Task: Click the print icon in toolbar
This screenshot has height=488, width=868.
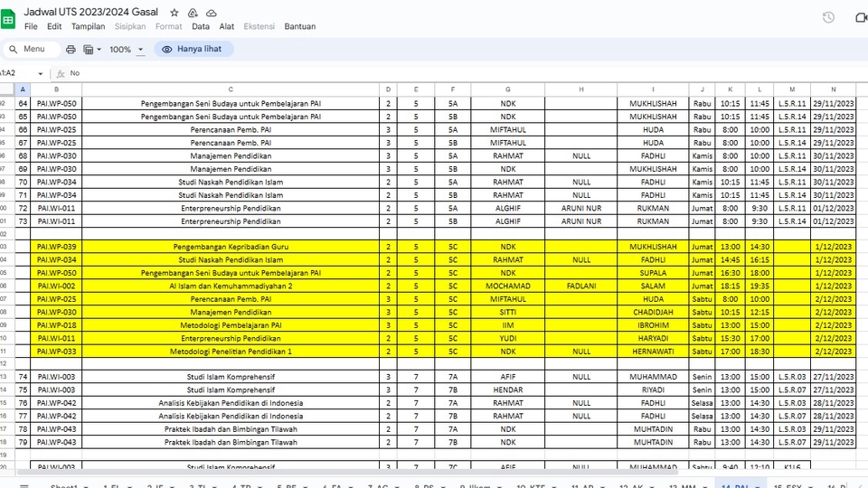Action: (71, 49)
